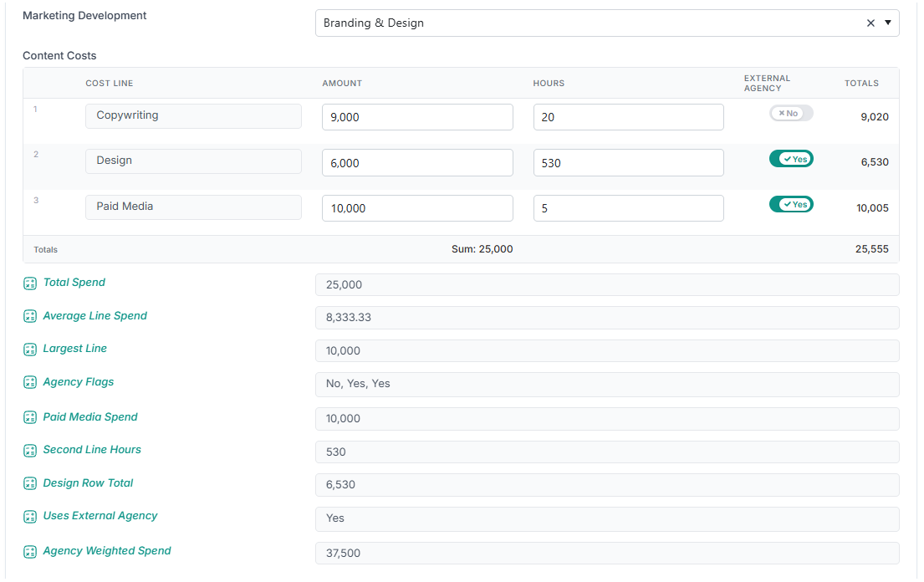Disable External Agency toggle for Design row
This screenshot has width=924, height=582.
pos(791,159)
